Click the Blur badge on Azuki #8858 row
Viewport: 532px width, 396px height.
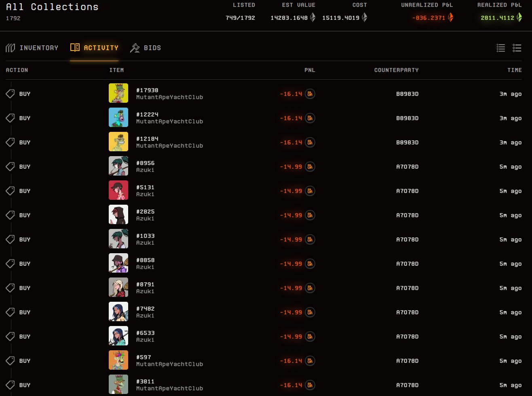coord(310,264)
